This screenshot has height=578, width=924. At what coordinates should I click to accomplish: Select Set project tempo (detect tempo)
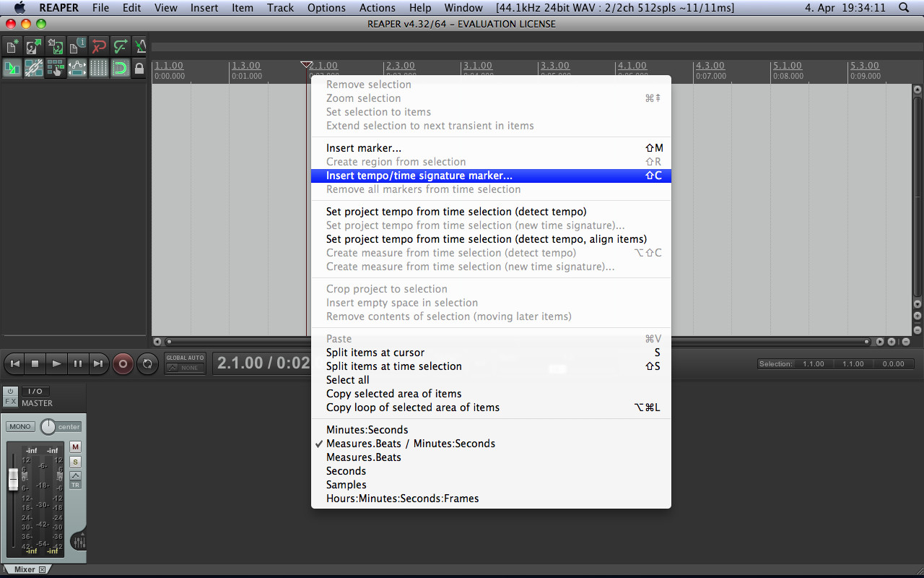(491, 212)
